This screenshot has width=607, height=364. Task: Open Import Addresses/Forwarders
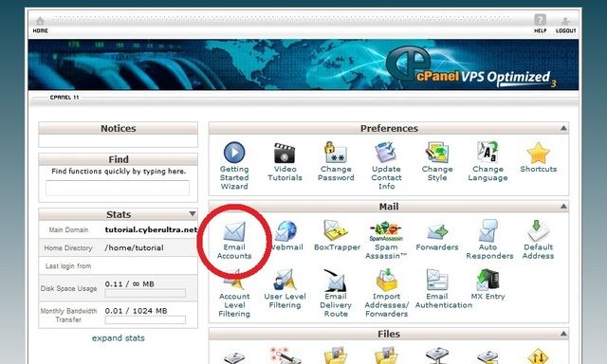click(x=386, y=294)
